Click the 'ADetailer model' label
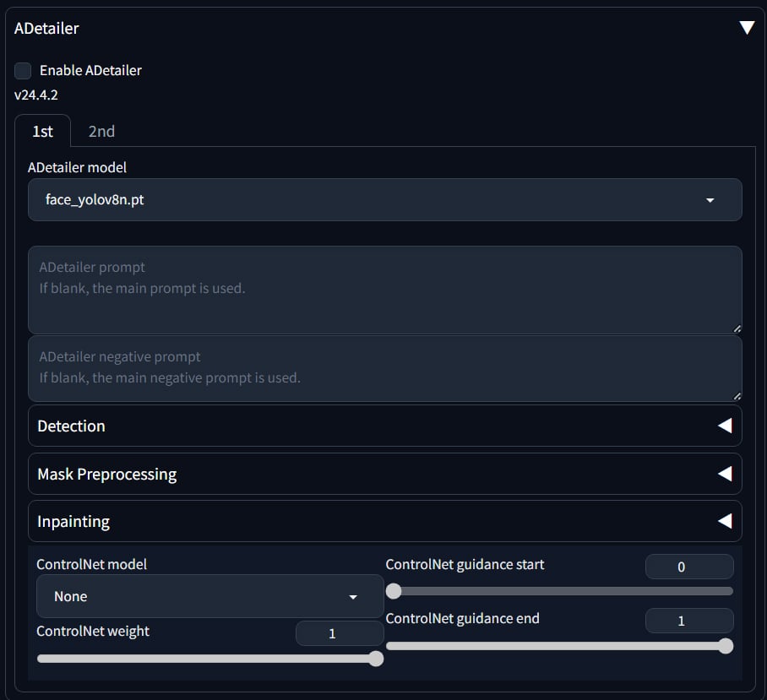 tap(77, 167)
